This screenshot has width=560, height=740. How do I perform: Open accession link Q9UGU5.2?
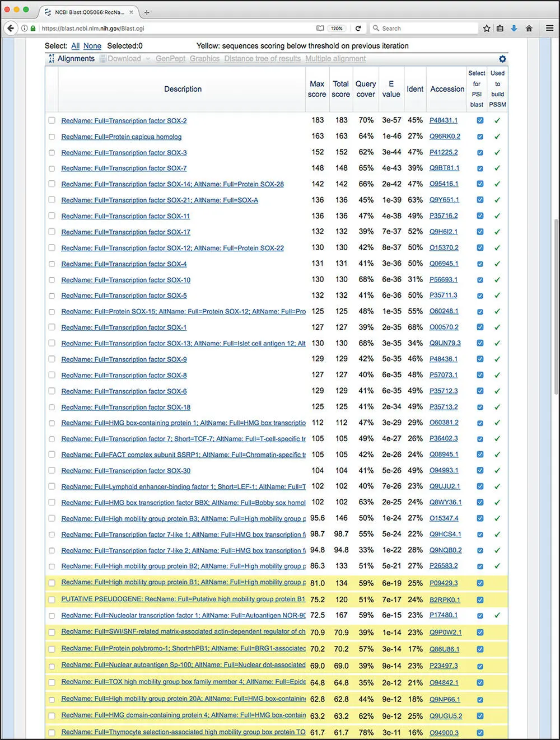pyautogui.click(x=446, y=715)
